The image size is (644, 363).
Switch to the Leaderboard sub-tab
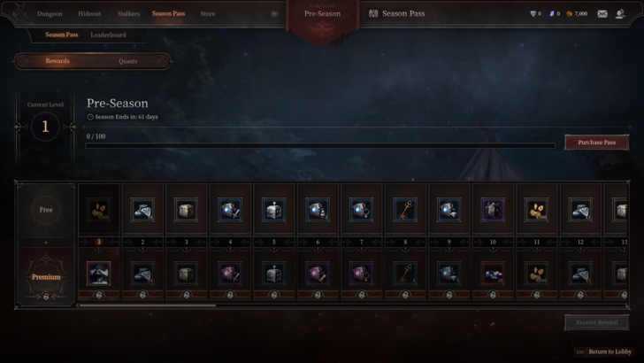tap(108, 35)
